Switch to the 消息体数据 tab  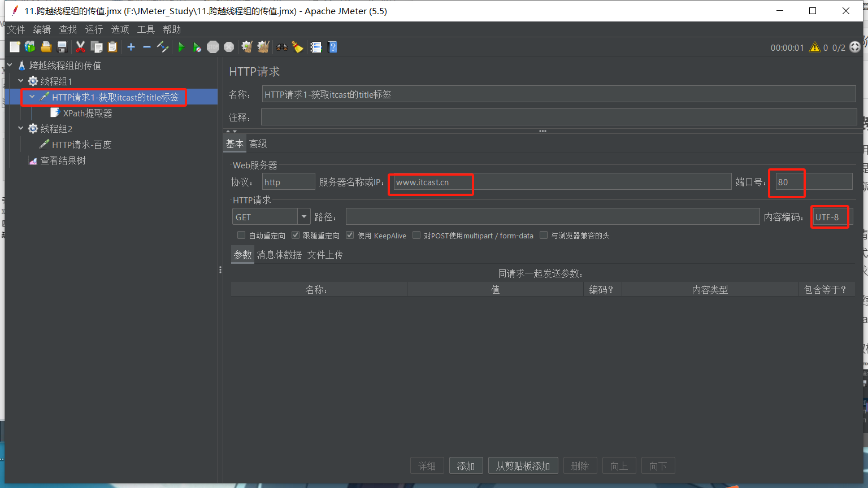(279, 255)
